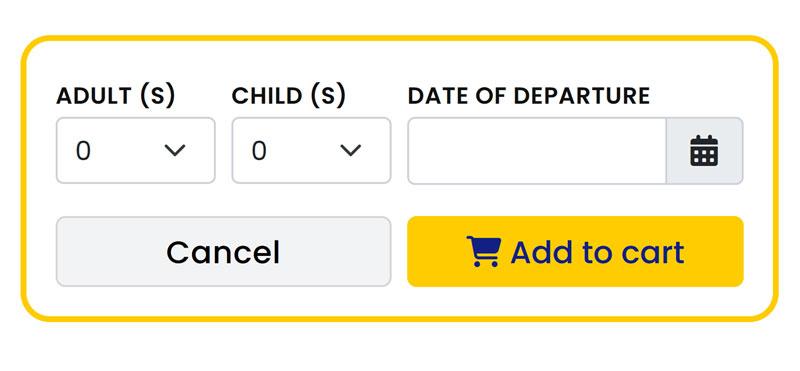The height and width of the screenshot is (371, 800).
Task: Click the yellow Add to cart button
Action: pyautogui.click(x=576, y=252)
